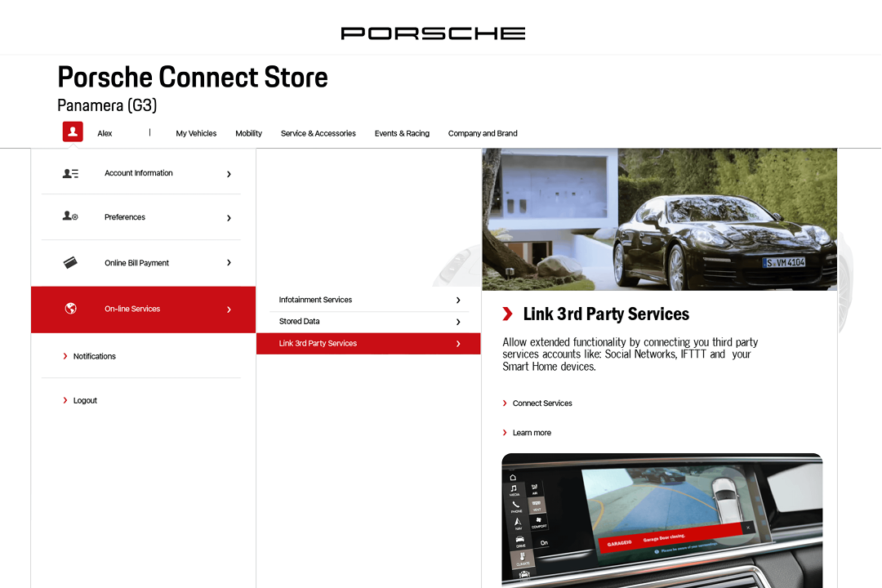Click the infotainment dashboard screen thumbnail
882x588 pixels.
click(662, 520)
